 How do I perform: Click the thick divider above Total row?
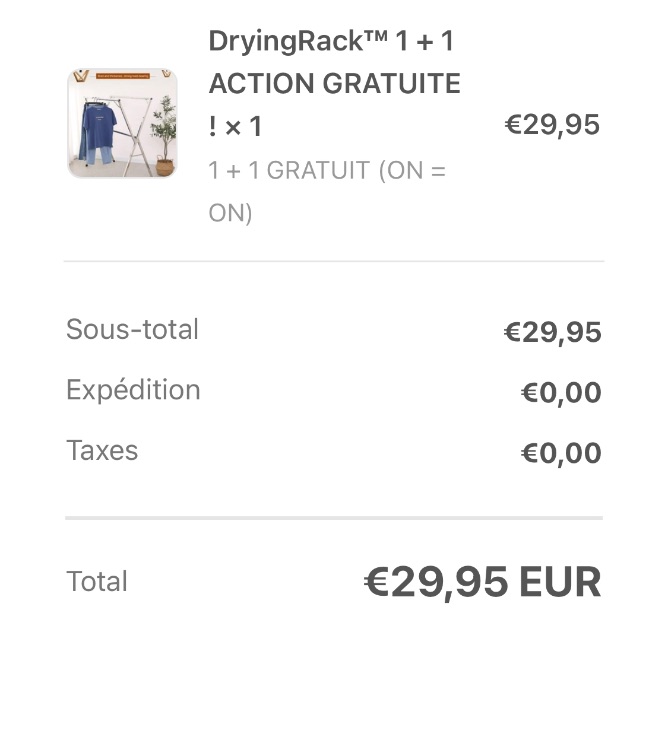[x=334, y=518]
